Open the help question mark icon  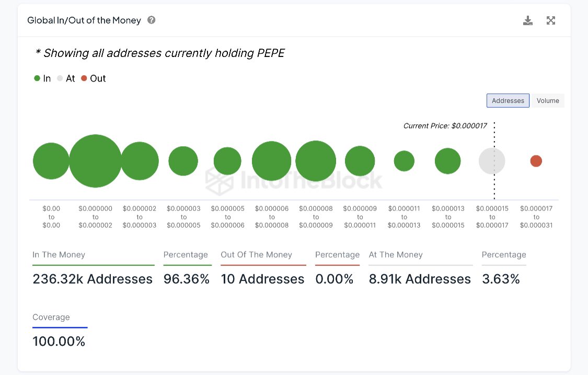152,20
